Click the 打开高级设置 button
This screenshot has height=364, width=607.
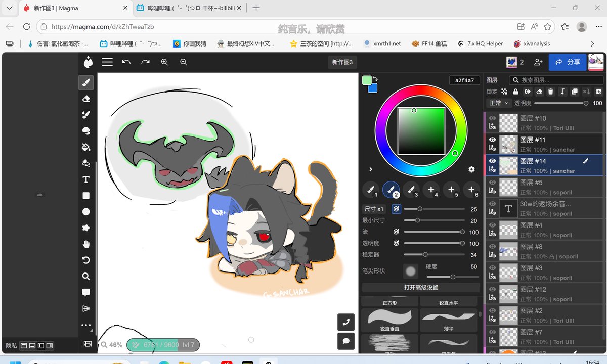[x=421, y=287]
